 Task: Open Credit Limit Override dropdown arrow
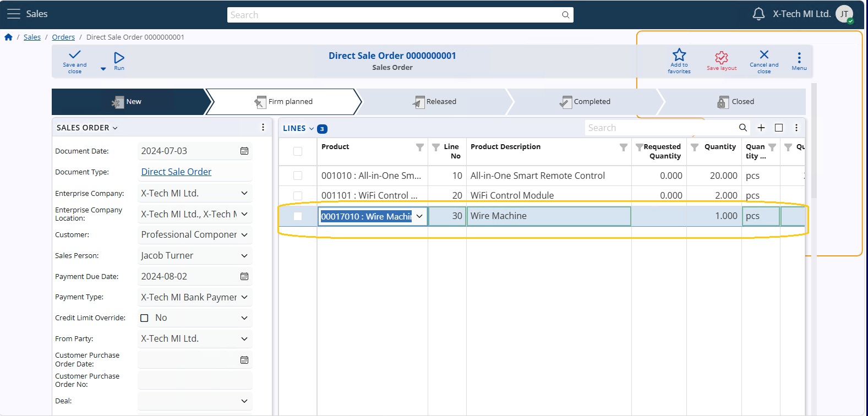(244, 318)
